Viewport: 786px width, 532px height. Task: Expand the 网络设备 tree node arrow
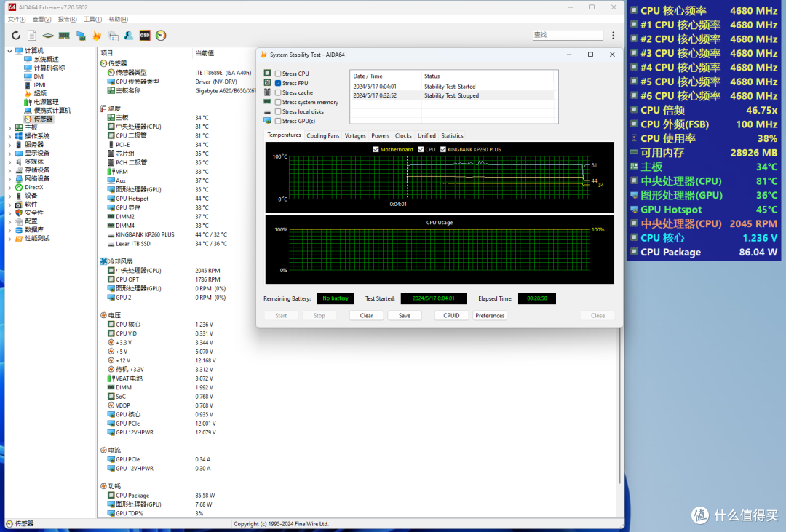coord(9,179)
